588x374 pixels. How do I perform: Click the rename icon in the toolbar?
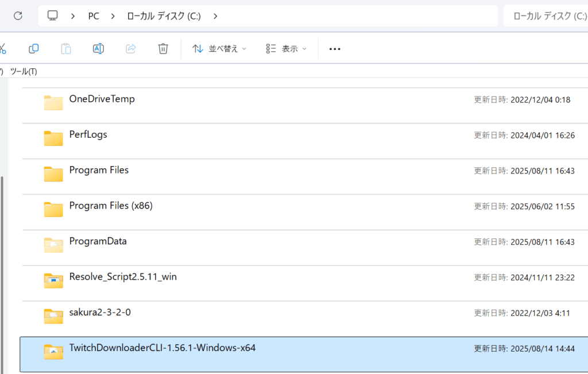coord(98,49)
